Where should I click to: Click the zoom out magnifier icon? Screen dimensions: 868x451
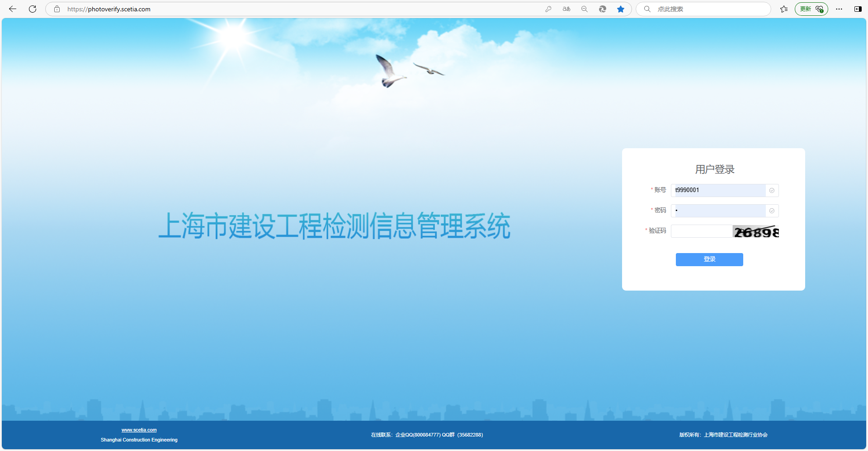[x=585, y=9]
